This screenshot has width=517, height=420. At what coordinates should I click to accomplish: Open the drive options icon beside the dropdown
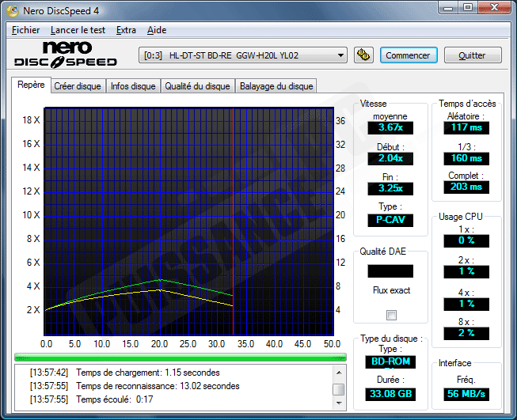363,55
